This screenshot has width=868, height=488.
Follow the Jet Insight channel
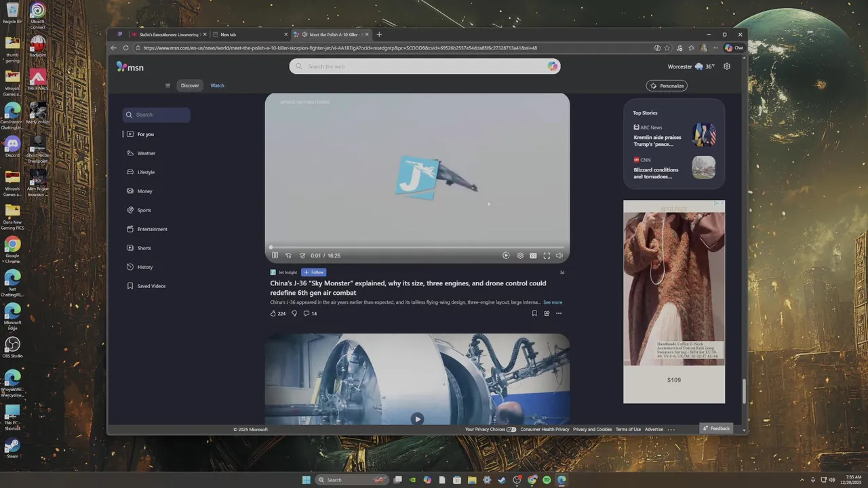pos(314,272)
